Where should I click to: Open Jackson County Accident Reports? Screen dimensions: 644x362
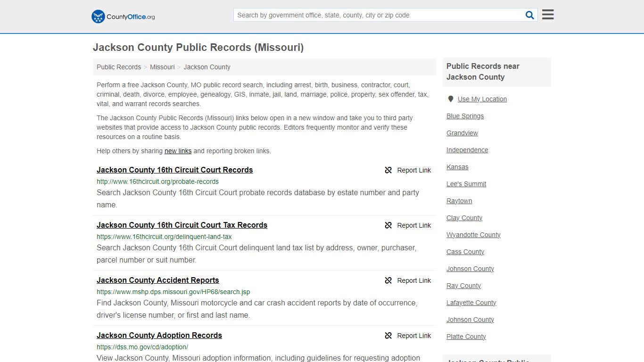click(158, 280)
